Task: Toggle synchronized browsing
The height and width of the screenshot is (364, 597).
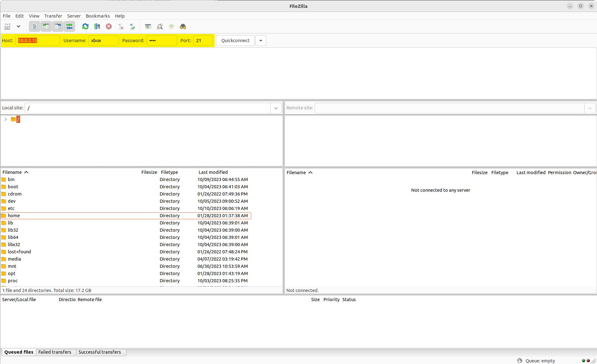Action: (x=171, y=26)
